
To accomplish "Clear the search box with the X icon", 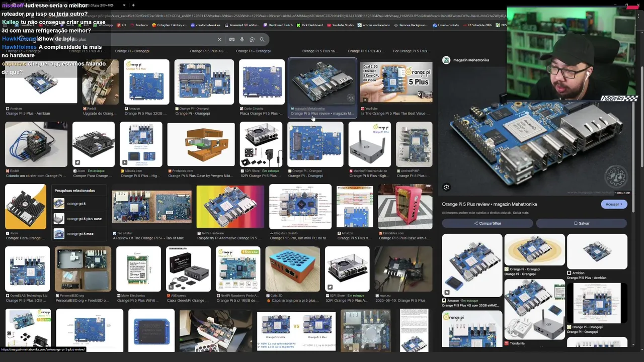I will tap(219, 39).
